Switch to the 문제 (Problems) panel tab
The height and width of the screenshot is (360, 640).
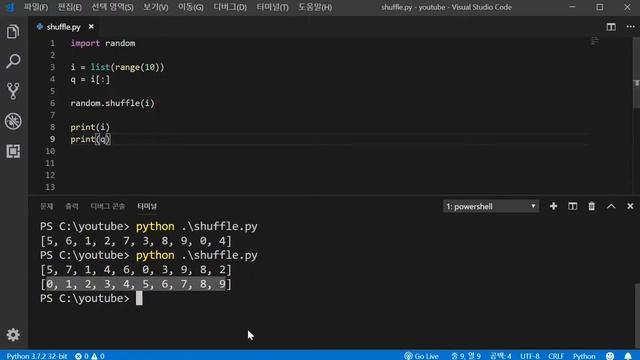47,206
